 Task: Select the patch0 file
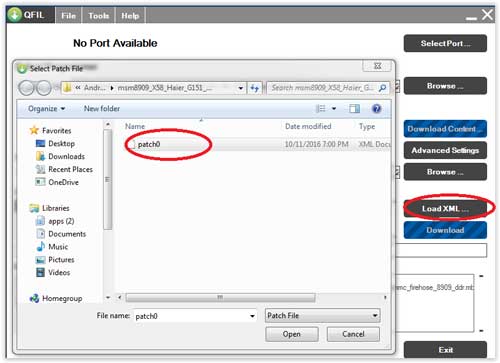pyautogui.click(x=149, y=144)
